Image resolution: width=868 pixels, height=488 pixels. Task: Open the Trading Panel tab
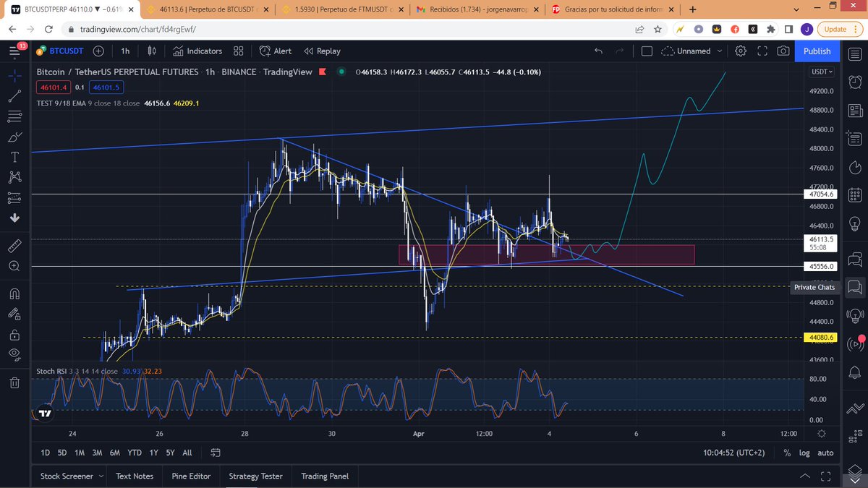click(x=325, y=476)
